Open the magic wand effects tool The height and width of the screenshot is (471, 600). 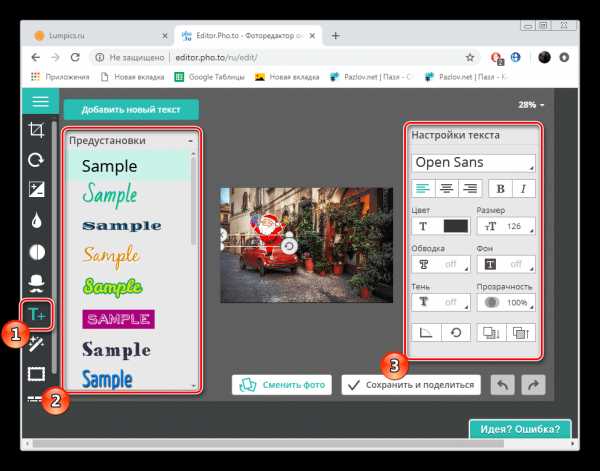pos(36,344)
